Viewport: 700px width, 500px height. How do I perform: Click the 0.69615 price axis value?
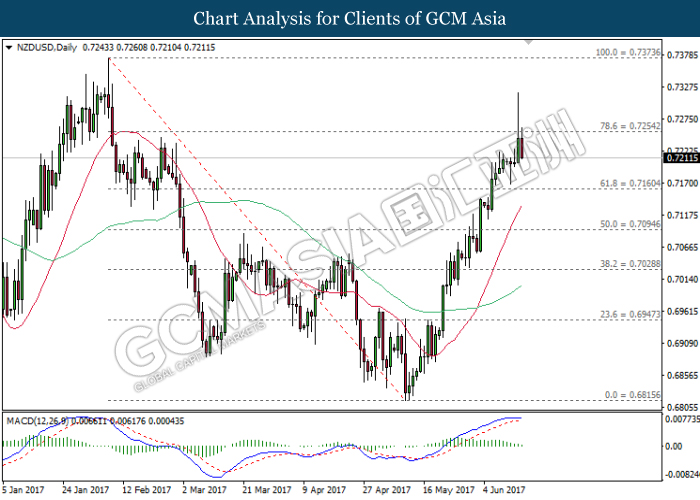click(682, 311)
